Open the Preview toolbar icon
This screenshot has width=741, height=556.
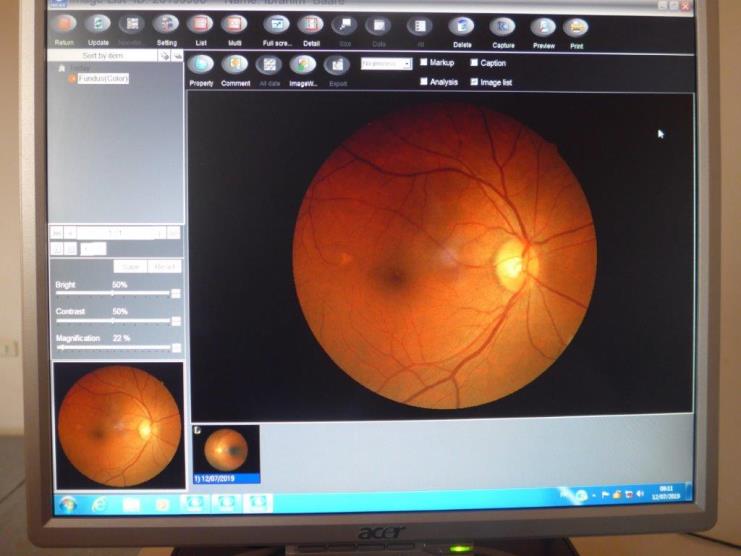[x=543, y=27]
